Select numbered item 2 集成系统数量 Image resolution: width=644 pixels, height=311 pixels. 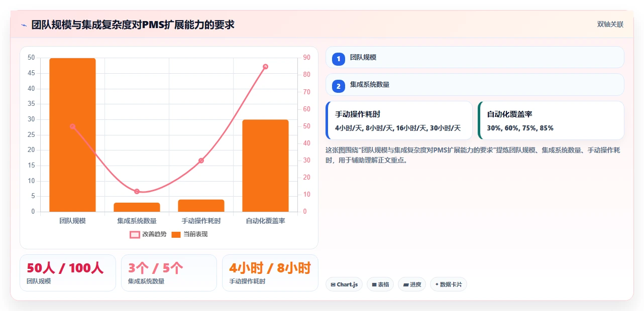pos(475,85)
